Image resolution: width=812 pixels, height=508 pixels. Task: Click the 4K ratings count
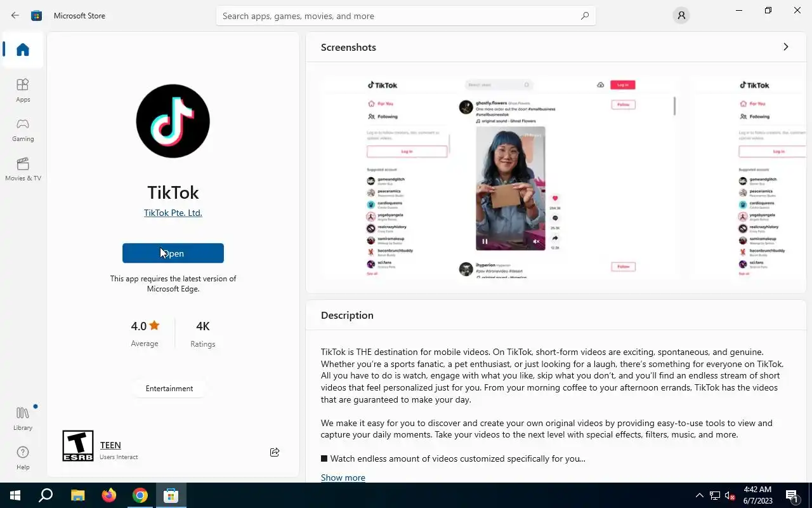point(203,333)
